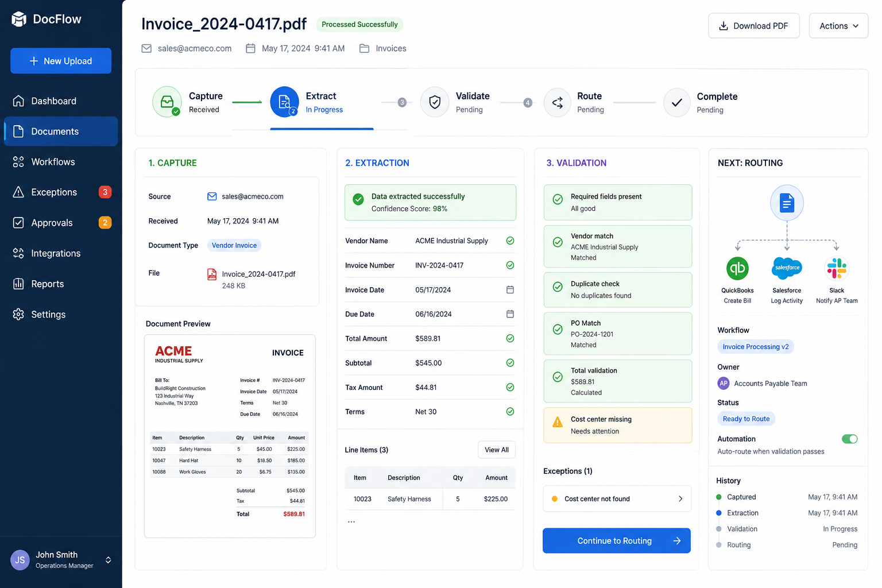The height and width of the screenshot is (588, 882).
Task: Open the Invoice Date calendar picker icon
Action: click(x=510, y=290)
